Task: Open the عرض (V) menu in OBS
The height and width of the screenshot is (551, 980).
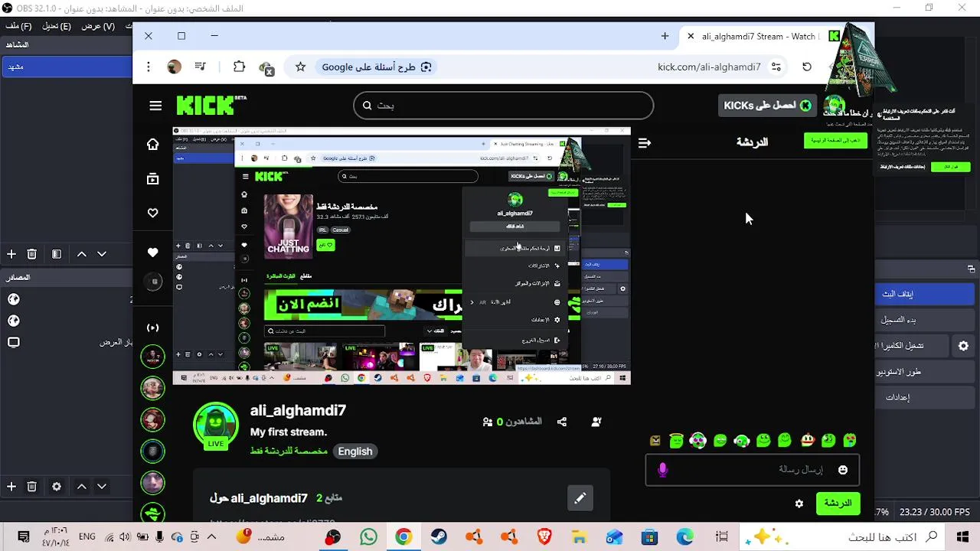Action: (x=98, y=26)
